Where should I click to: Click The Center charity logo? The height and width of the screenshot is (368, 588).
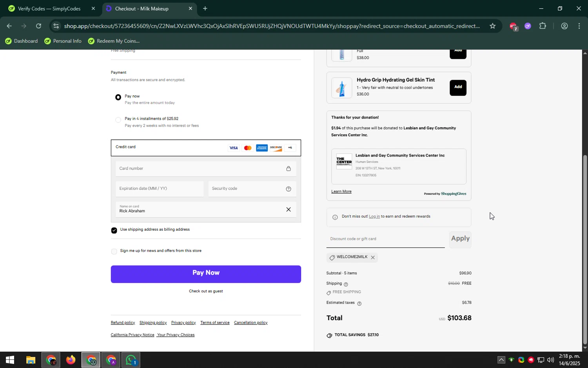click(344, 162)
